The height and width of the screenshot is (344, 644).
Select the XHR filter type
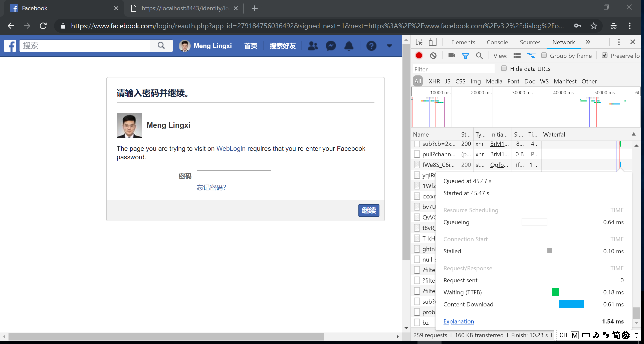pyautogui.click(x=434, y=81)
